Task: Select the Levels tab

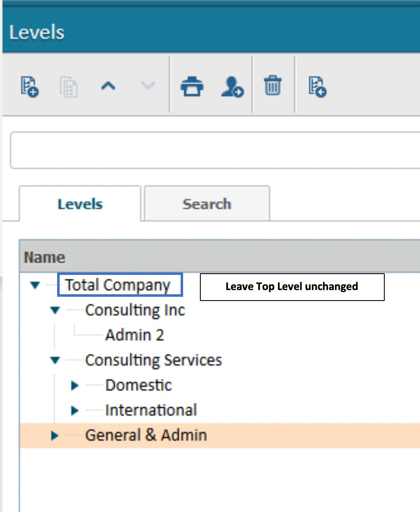Action: point(80,203)
